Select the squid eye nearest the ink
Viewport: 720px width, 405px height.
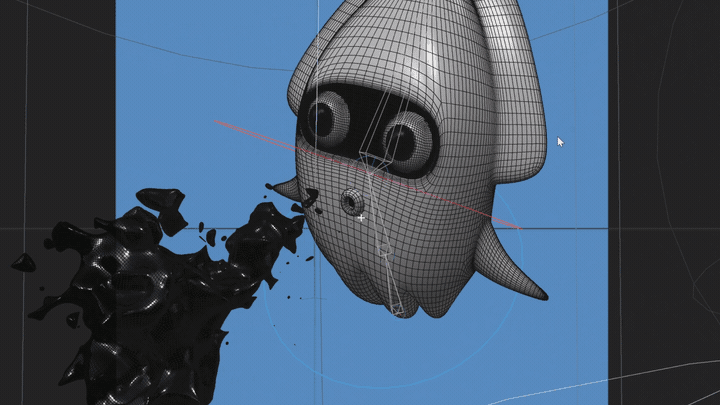pos(328,117)
